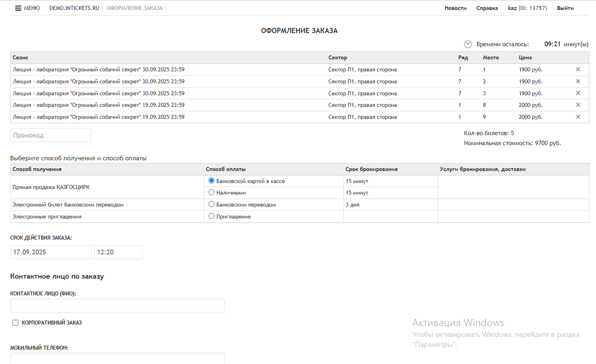Click Выйти to log out
The image size is (596, 364).
click(565, 8)
